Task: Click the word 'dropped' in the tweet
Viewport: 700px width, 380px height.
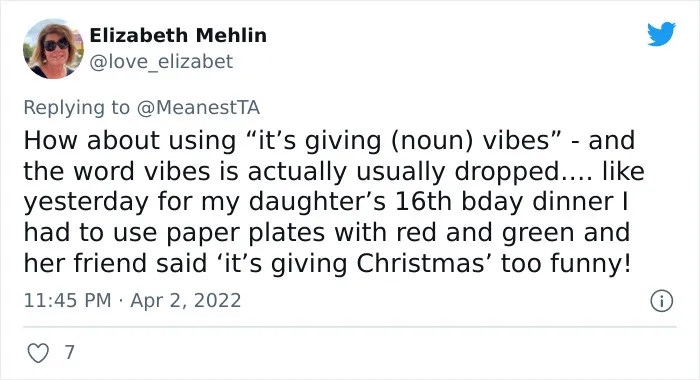Action: pos(507,172)
